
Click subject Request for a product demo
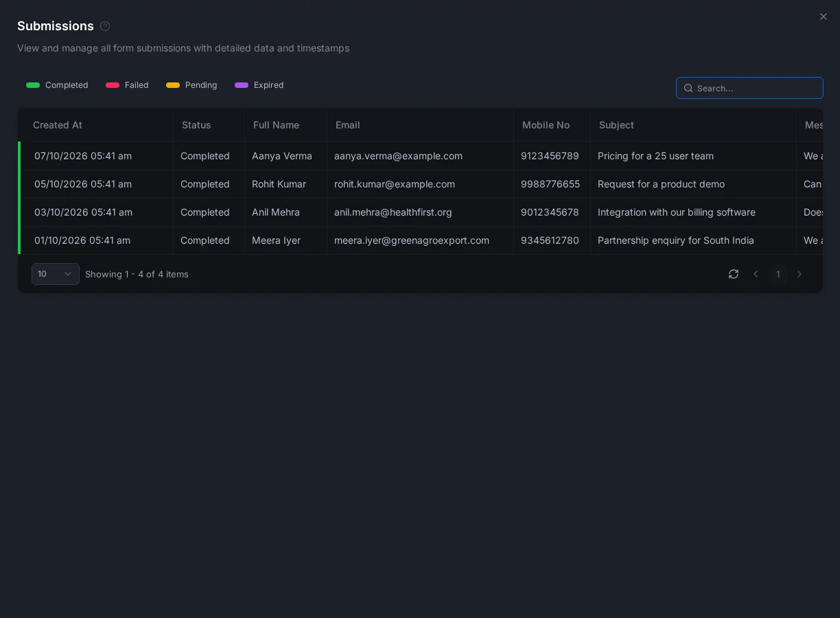661,184
